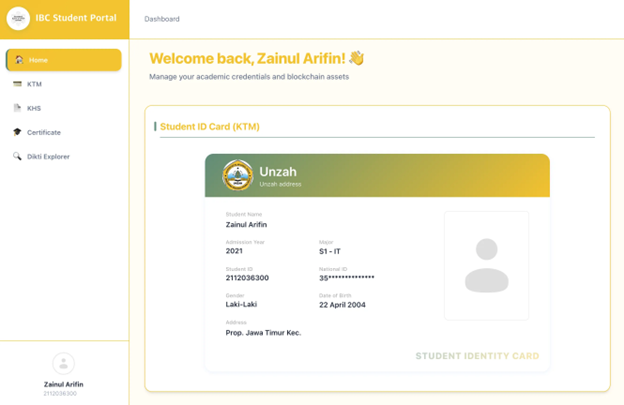Click the Dikti Explorer magnifier icon
The height and width of the screenshot is (405, 624).
[17, 156]
